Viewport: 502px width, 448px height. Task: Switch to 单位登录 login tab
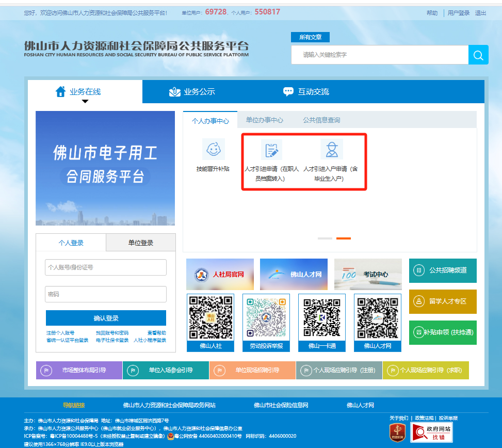click(140, 243)
